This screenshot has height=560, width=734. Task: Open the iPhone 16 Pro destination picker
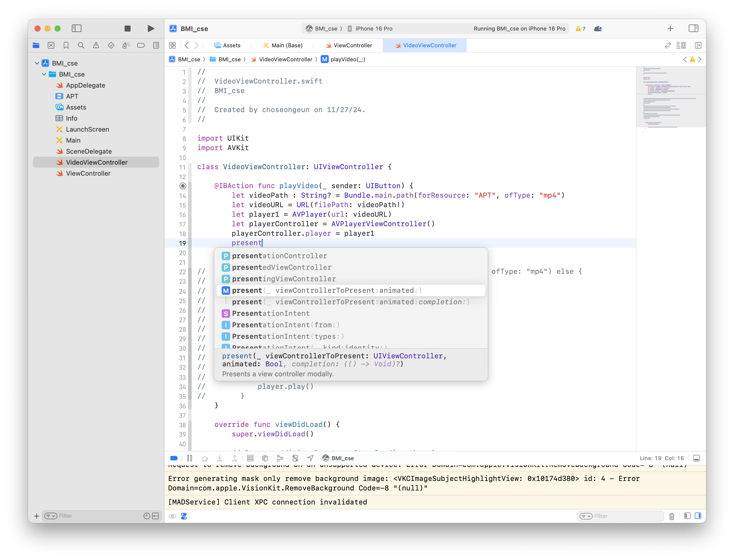(373, 29)
